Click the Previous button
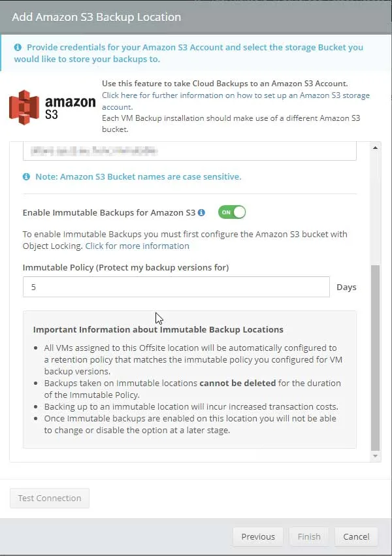The width and height of the screenshot is (392, 556). click(x=257, y=536)
